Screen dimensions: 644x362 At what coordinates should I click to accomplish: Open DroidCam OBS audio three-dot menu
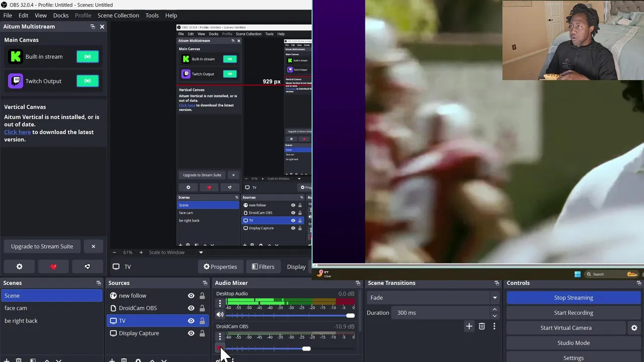pyautogui.click(x=220, y=336)
